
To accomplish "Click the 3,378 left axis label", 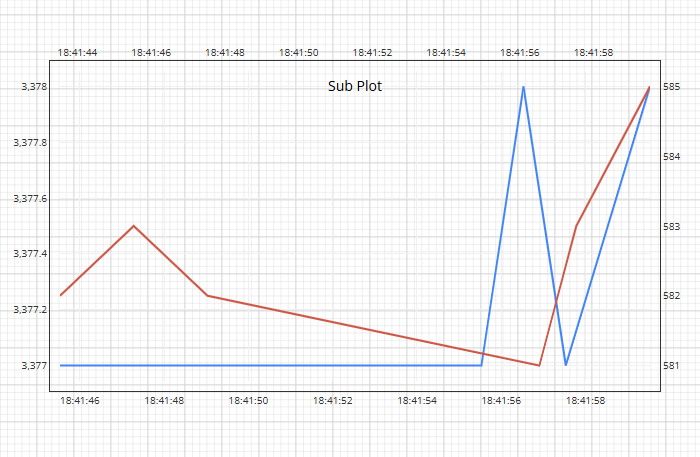I will pos(34,88).
